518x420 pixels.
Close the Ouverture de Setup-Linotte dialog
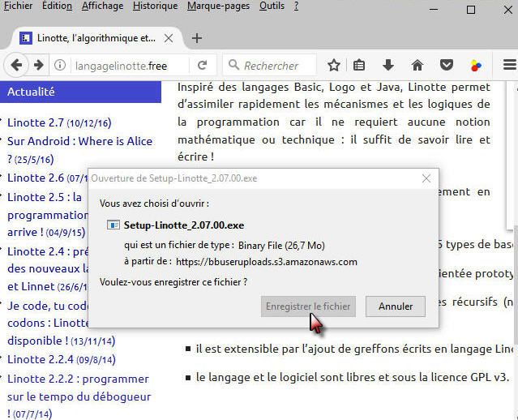426,178
